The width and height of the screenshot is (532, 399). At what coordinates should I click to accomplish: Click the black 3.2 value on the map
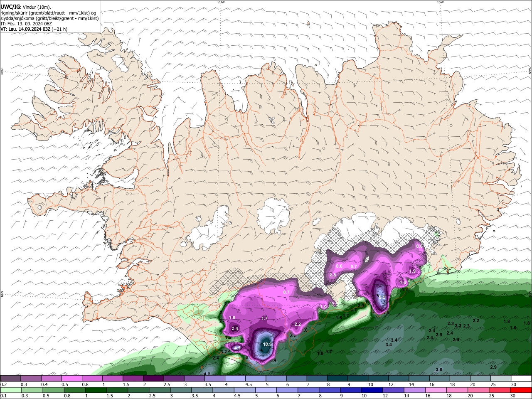click(x=224, y=352)
